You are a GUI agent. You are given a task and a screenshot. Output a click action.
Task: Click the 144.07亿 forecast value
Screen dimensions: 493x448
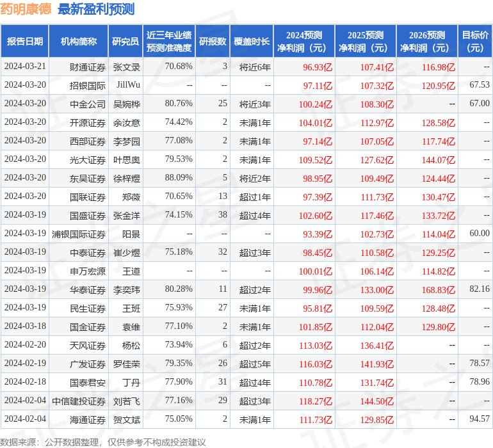tap(439, 160)
